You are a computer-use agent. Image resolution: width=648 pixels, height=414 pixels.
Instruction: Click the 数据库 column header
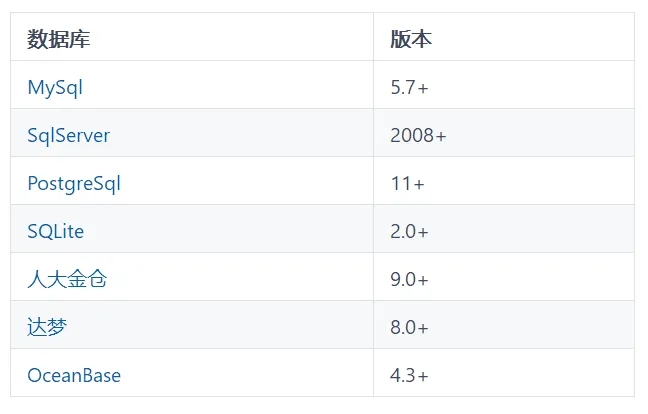58,39
